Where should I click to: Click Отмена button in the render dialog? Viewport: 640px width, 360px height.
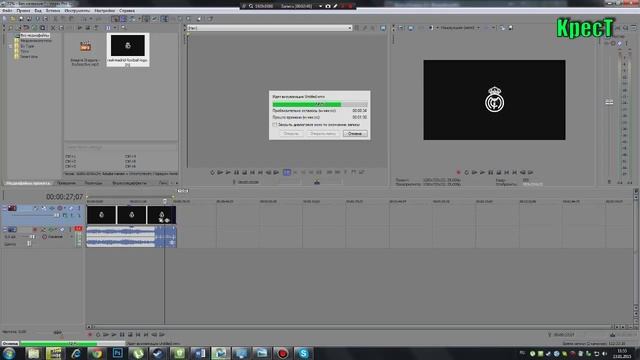point(355,133)
